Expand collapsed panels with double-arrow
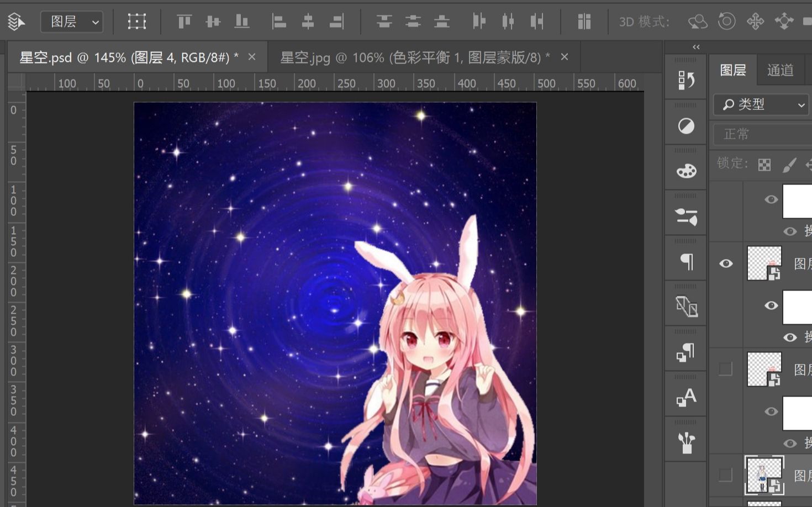 [696, 47]
